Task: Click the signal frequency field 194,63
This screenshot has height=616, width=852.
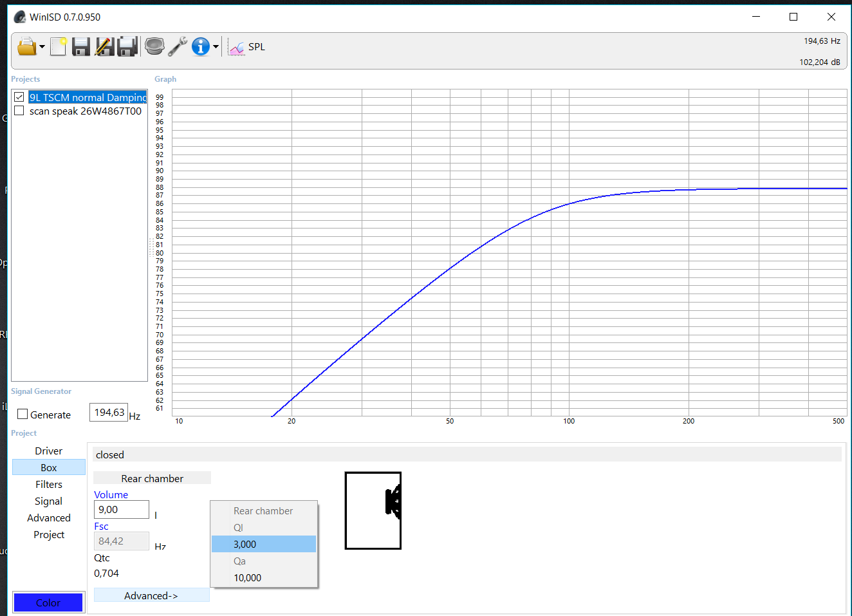Action: tap(109, 413)
